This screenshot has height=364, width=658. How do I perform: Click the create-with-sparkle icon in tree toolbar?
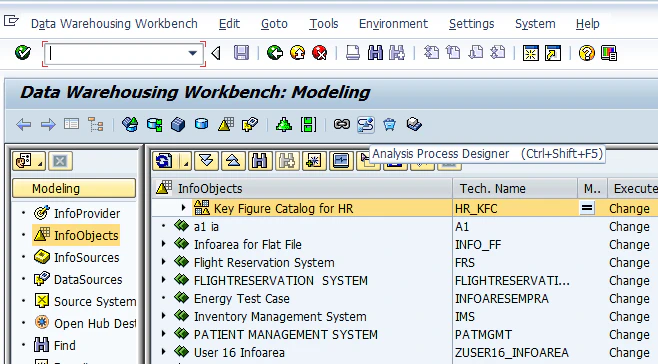pos(313,161)
